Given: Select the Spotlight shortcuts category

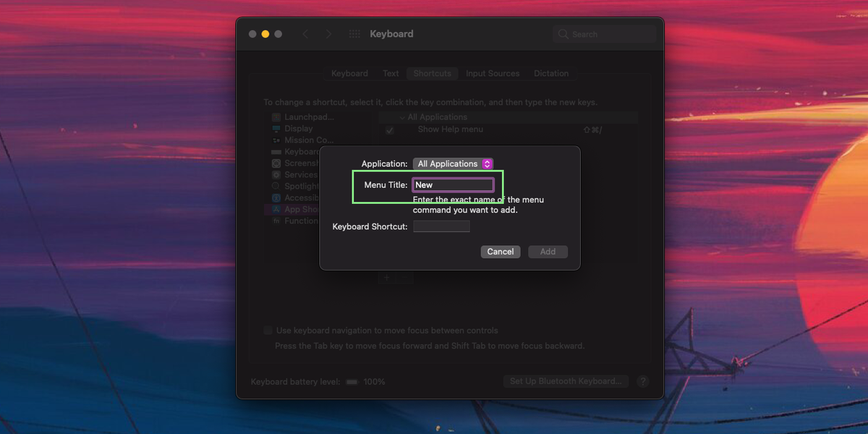Looking at the screenshot, I should [x=298, y=186].
